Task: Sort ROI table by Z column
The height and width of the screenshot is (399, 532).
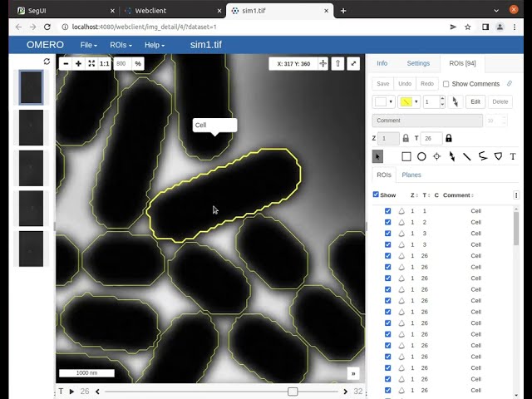Action: point(414,195)
